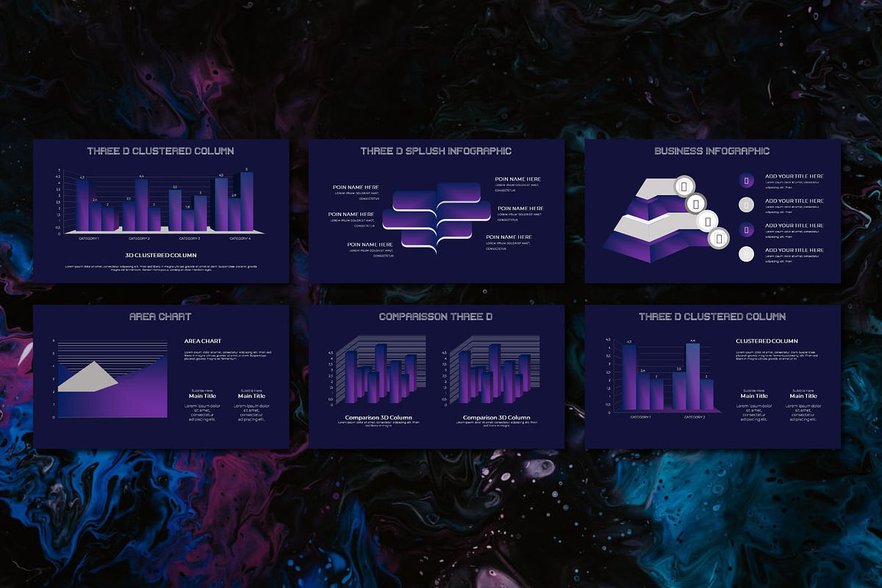Select the Business Infographic slide thumbnail
882x588 pixels.
pyautogui.click(x=713, y=211)
